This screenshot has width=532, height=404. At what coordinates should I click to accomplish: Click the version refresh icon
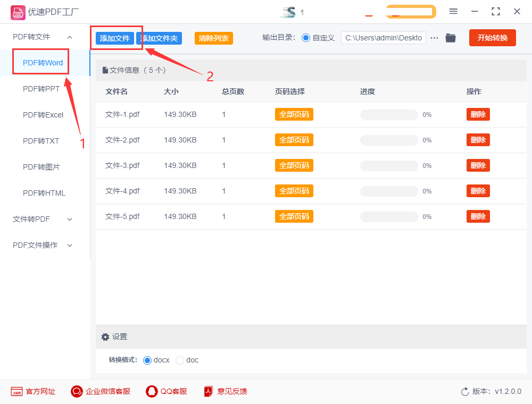465,392
